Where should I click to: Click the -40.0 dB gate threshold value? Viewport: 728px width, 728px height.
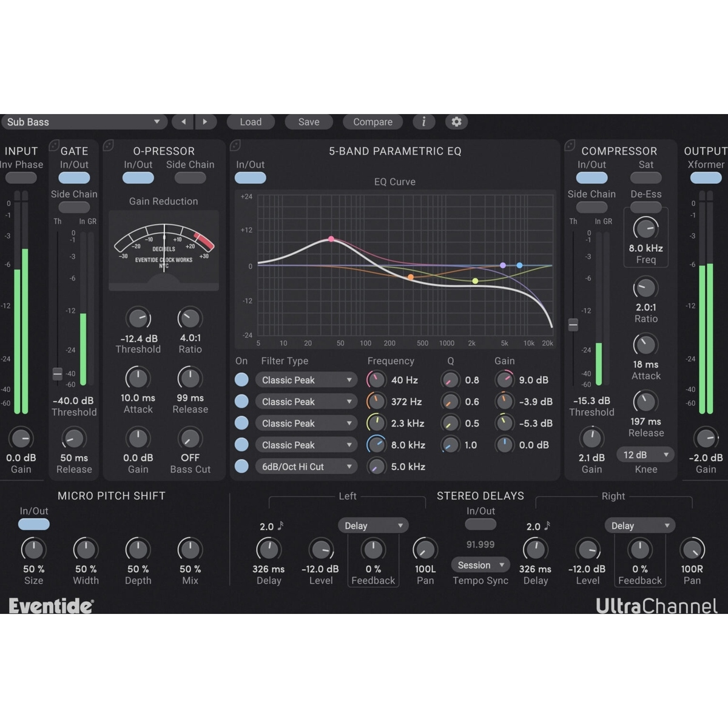[x=73, y=401]
